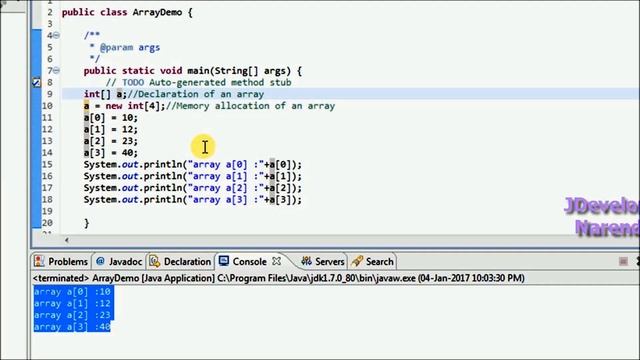Click the terminated ArrayDemo launch description
The image size is (640, 360).
coord(279,278)
